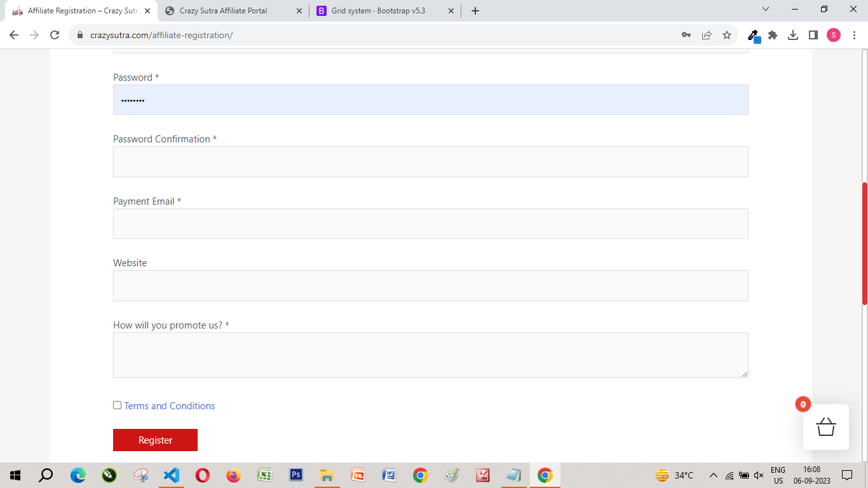Toggle the browser side panel icon
Screen dimensions: 868x488
coord(813,35)
